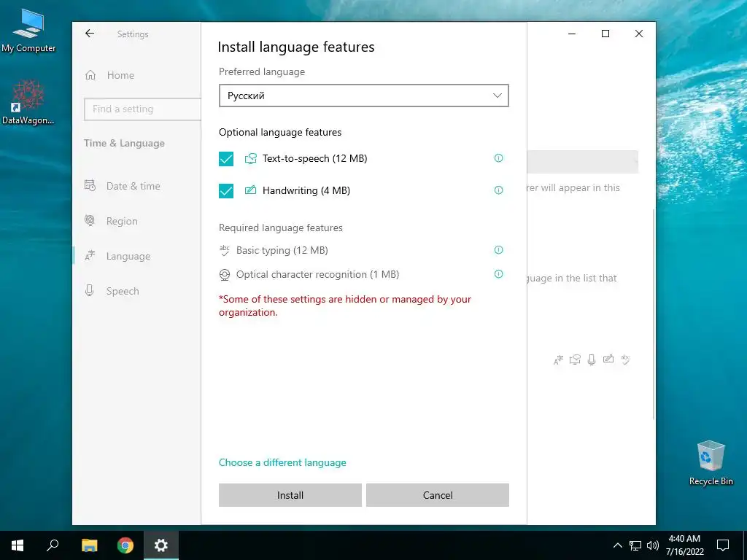Viewport: 747px width, 560px height.
Task: Show hidden tray icons chevron
Action: point(617,545)
